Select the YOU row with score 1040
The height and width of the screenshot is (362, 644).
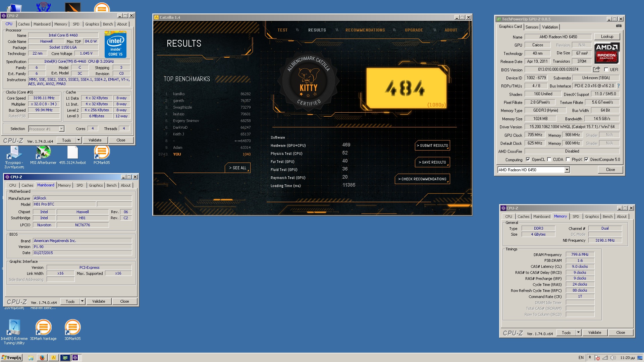pos(205,154)
